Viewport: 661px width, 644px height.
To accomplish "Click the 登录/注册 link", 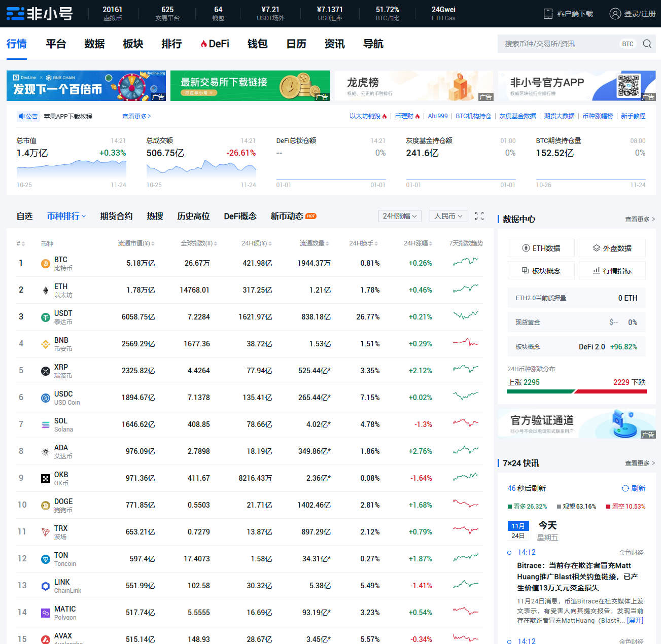I will [x=640, y=14].
